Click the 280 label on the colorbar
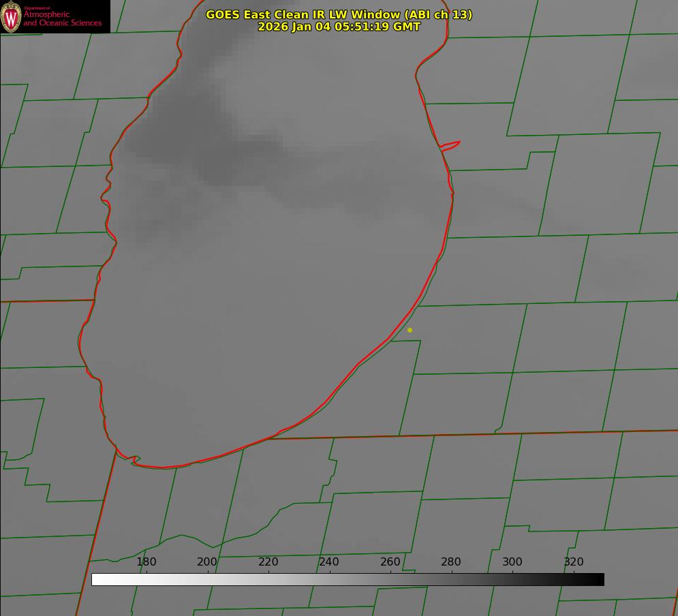 [x=451, y=562]
